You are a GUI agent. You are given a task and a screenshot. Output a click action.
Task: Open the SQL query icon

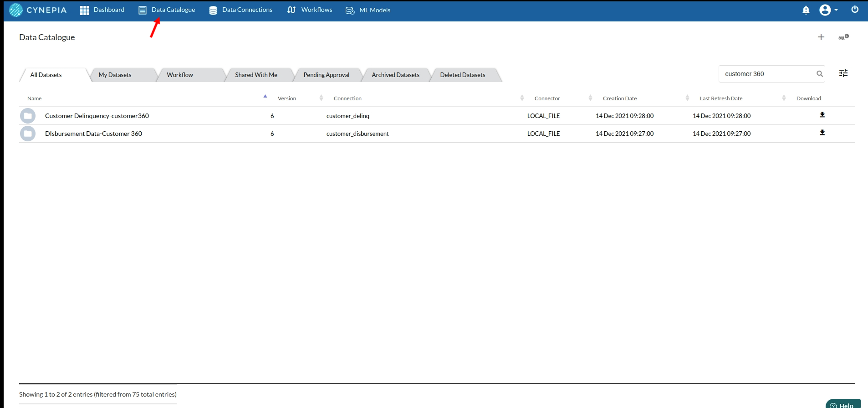(x=843, y=37)
